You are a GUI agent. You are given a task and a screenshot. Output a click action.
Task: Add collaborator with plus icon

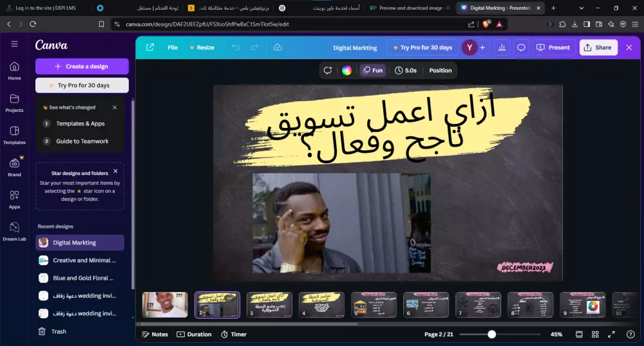[x=482, y=48]
